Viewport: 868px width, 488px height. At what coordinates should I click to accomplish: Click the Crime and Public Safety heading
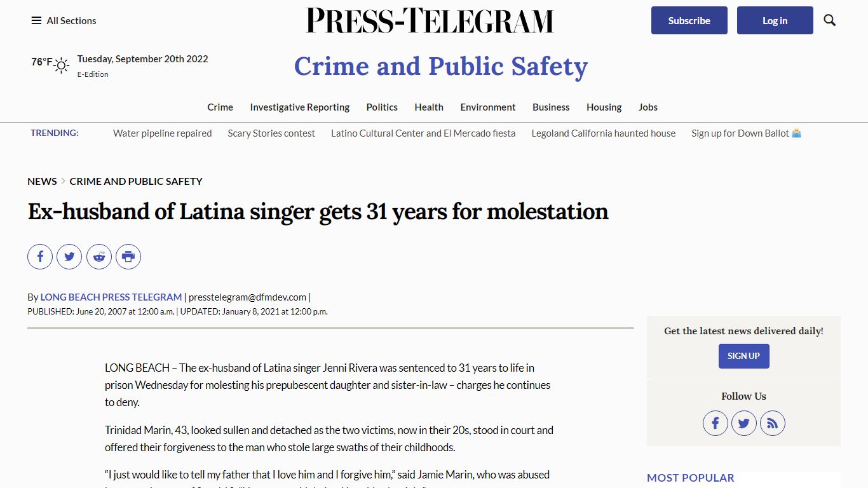pos(441,66)
